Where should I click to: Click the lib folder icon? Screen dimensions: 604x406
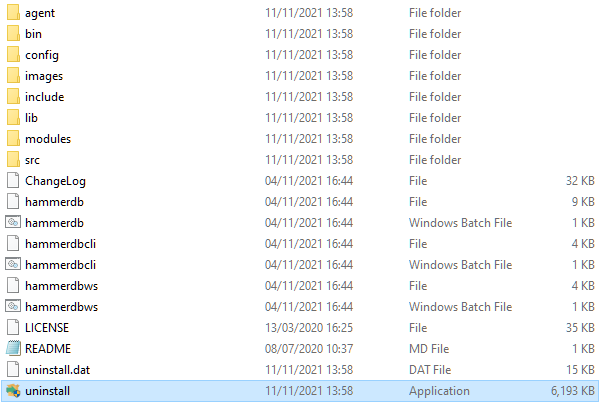(13, 117)
